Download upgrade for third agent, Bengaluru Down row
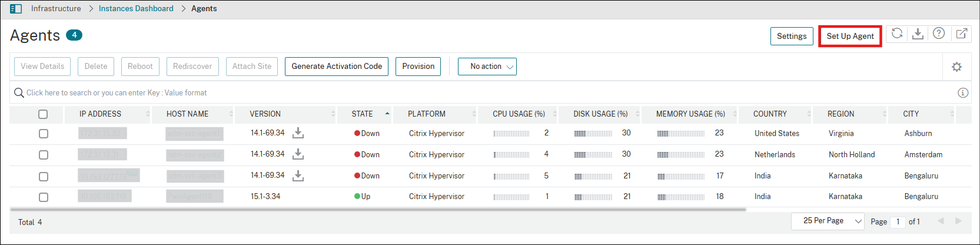 [x=298, y=176]
